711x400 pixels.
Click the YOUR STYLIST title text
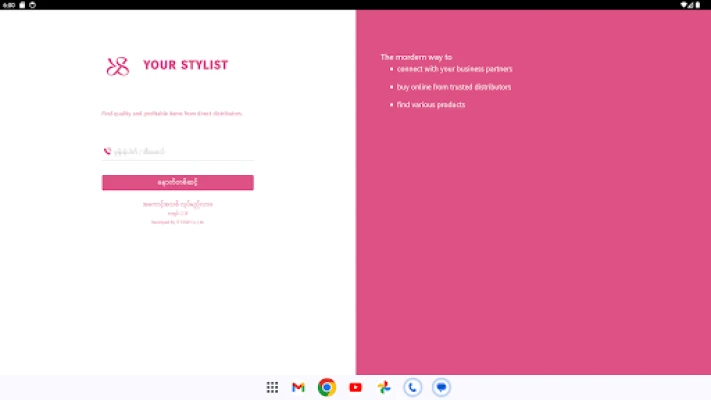coord(185,66)
